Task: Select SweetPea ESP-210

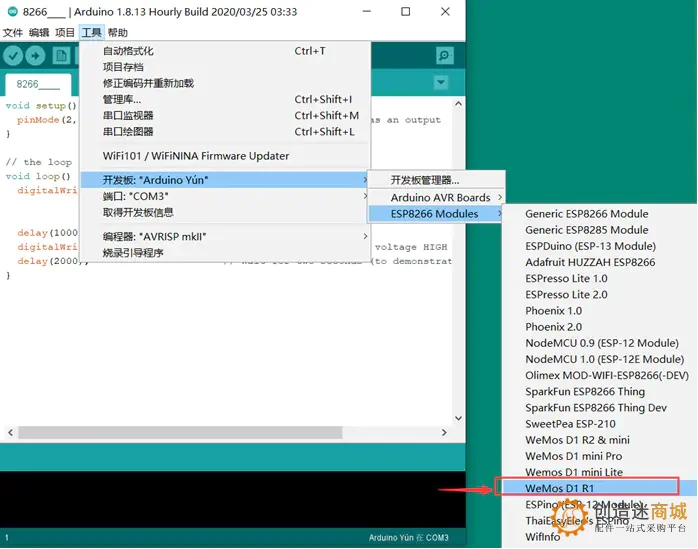Action: pyautogui.click(x=599, y=423)
